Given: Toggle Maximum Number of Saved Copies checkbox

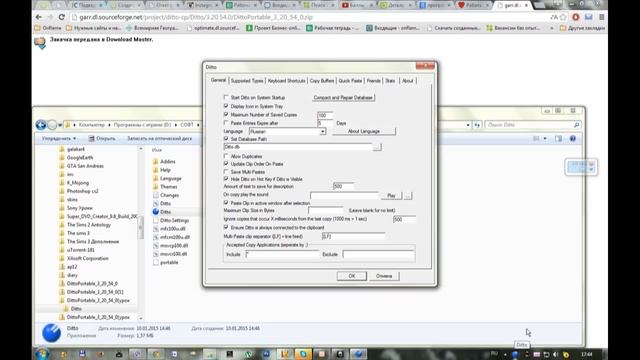Looking at the screenshot, I should click(226, 115).
